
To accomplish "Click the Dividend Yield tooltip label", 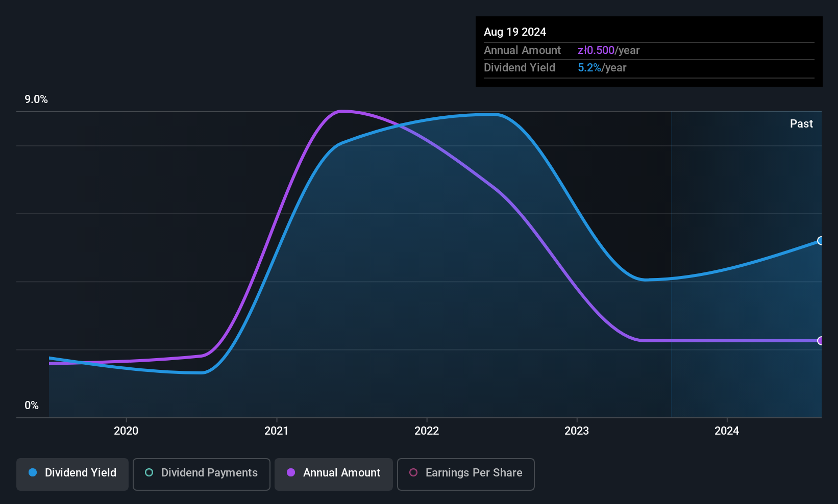I will [520, 68].
